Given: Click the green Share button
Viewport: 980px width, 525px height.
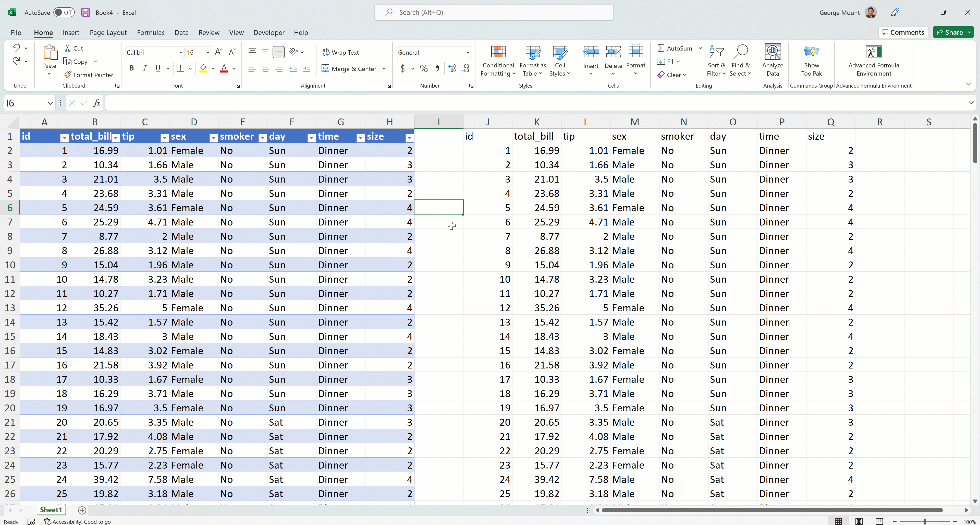Looking at the screenshot, I should pyautogui.click(x=950, y=32).
